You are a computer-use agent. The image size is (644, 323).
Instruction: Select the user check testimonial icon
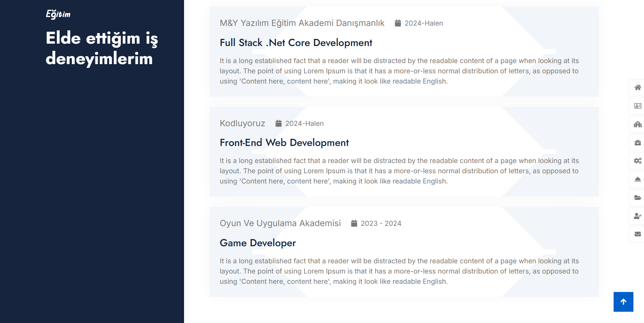638,216
